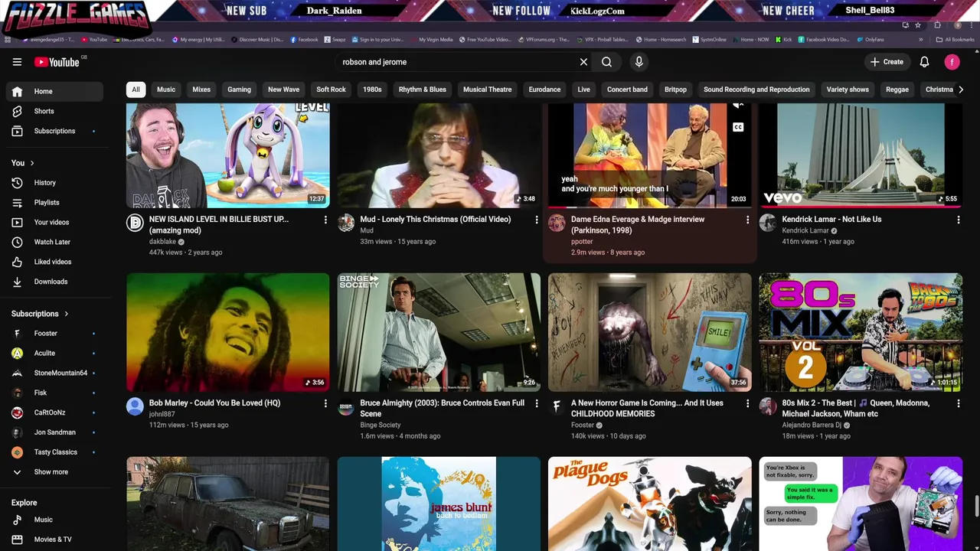The height and width of the screenshot is (551, 980).
Task: Expand the Subscriptions section header
Action: coord(40,314)
